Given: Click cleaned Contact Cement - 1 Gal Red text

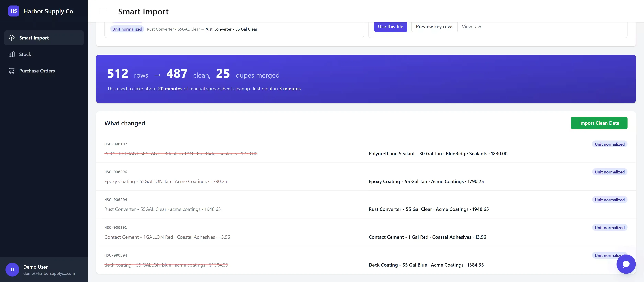Looking at the screenshot, I should tap(427, 237).
